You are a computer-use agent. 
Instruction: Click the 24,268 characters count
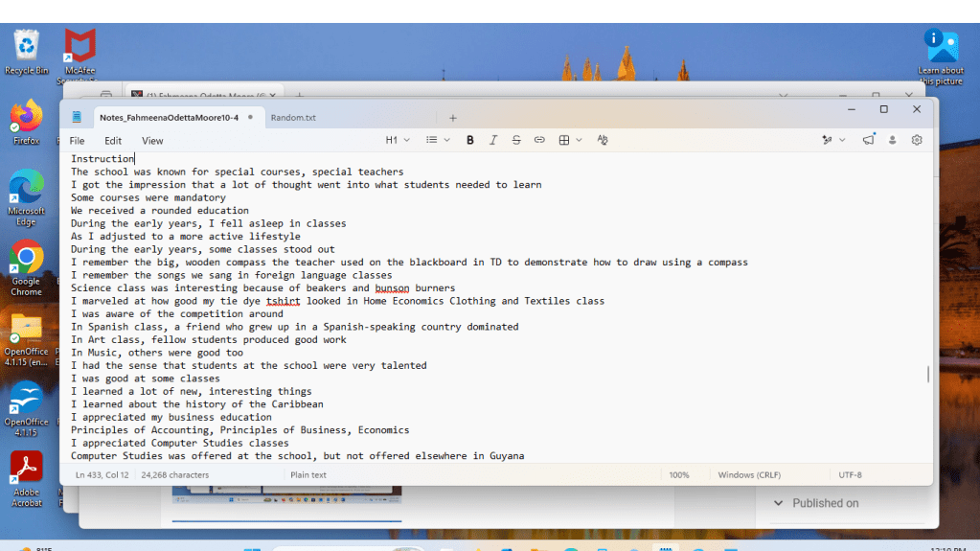[x=175, y=474]
